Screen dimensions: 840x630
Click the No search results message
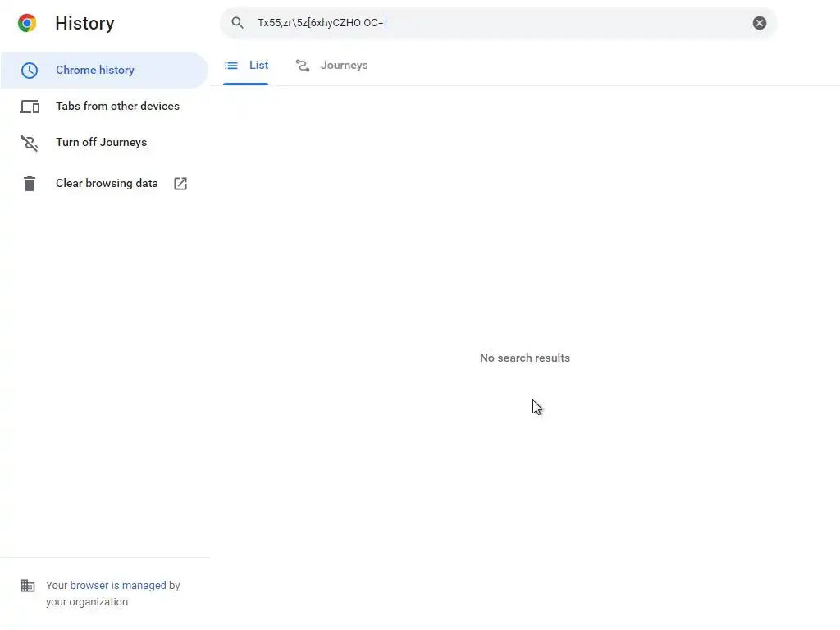click(524, 358)
